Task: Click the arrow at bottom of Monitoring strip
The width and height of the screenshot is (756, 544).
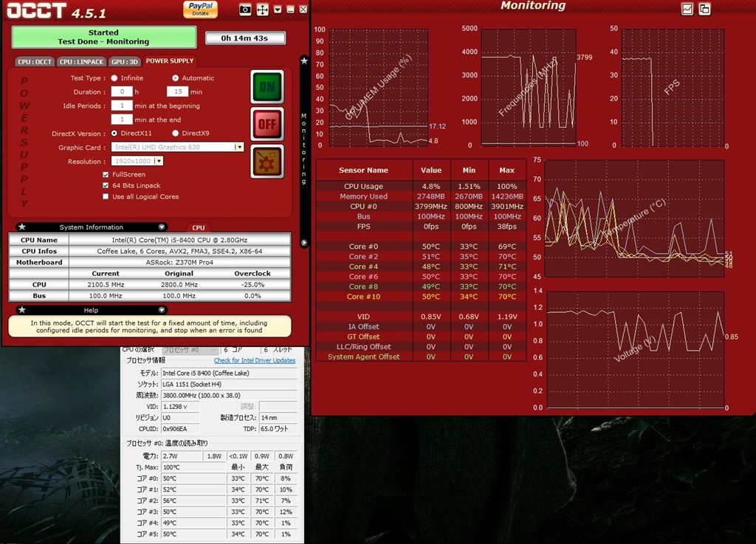Action: click(x=304, y=243)
